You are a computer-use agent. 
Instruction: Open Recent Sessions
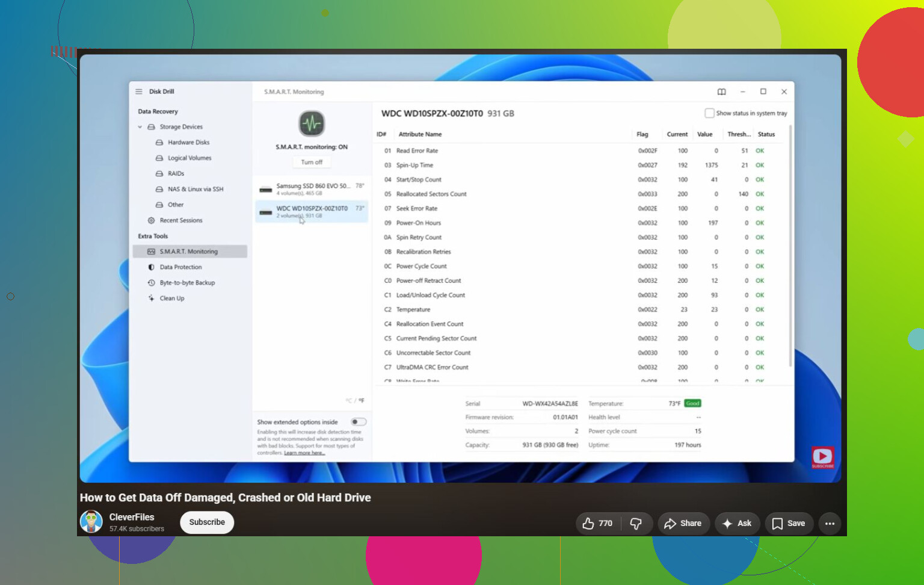(x=181, y=221)
